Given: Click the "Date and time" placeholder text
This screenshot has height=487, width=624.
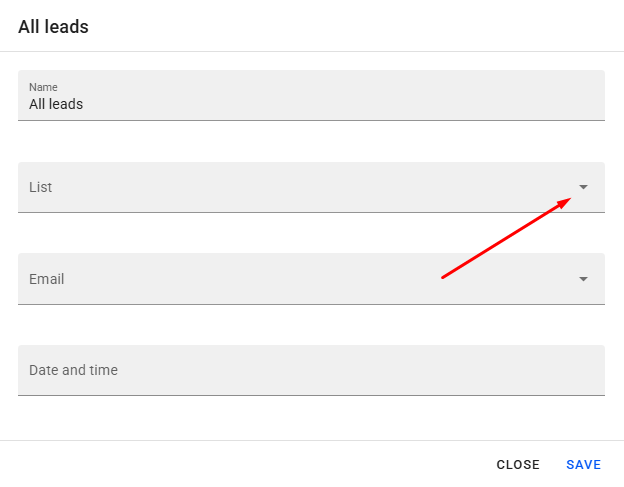Looking at the screenshot, I should (x=73, y=370).
